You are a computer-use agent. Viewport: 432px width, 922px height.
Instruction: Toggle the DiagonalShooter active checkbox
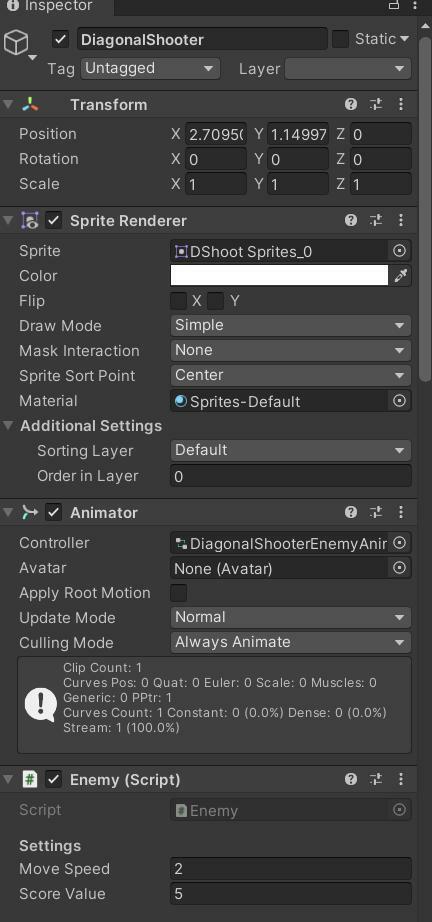coord(61,39)
